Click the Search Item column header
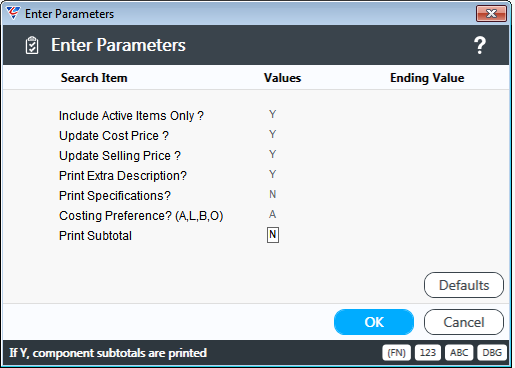 click(x=94, y=78)
